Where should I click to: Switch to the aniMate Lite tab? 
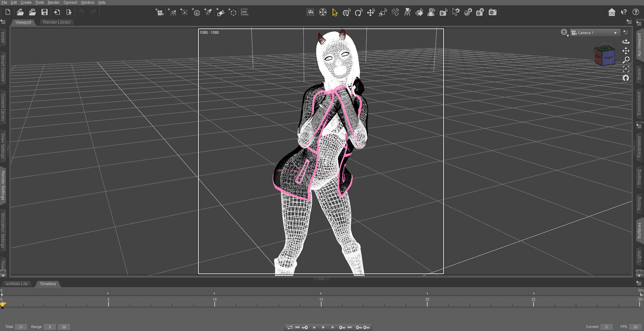[17, 284]
